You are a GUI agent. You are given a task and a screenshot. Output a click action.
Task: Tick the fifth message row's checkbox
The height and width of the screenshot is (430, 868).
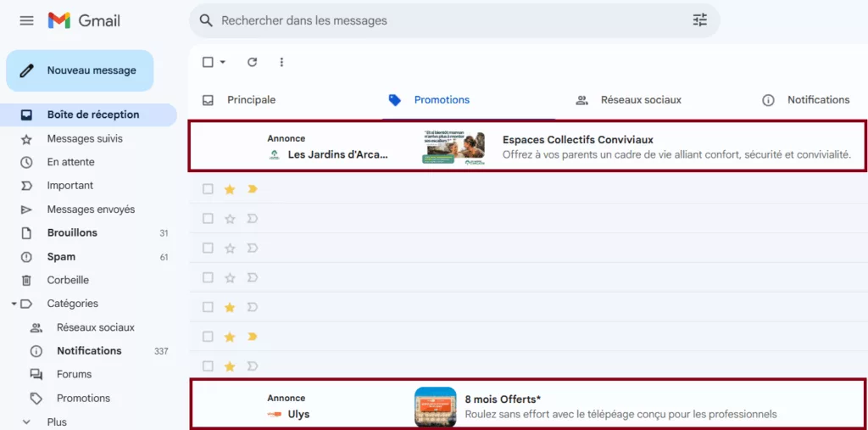(x=208, y=307)
